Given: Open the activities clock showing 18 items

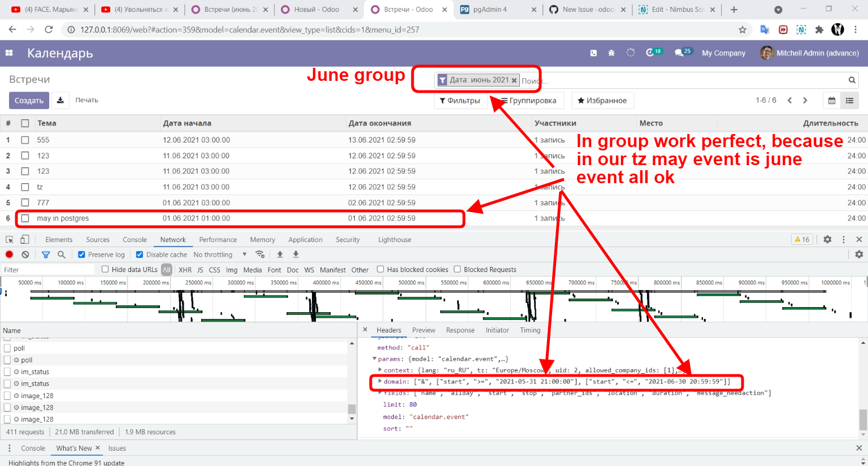Looking at the screenshot, I should pos(653,52).
